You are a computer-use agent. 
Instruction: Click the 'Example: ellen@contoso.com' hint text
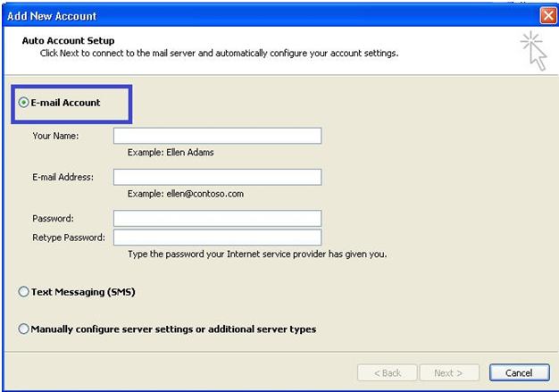point(186,194)
